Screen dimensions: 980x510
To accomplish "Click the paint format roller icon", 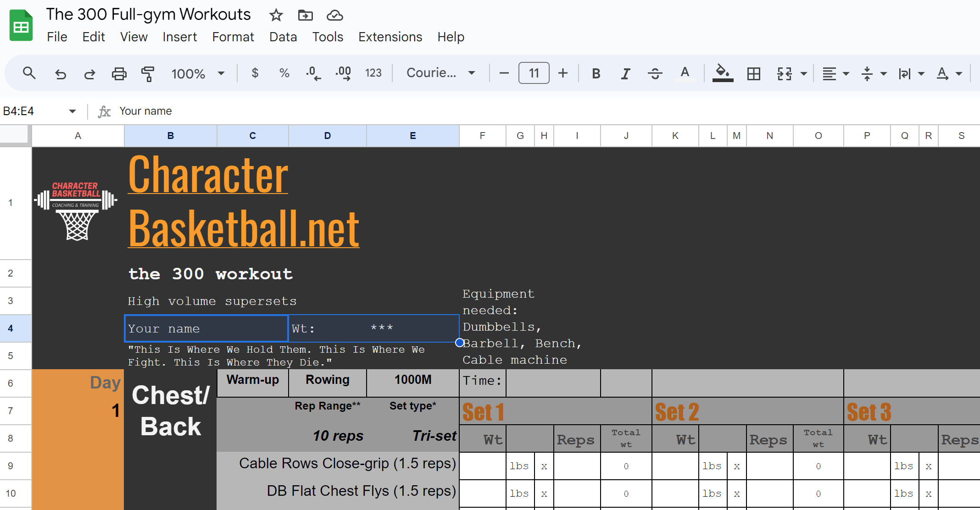I will point(148,73).
